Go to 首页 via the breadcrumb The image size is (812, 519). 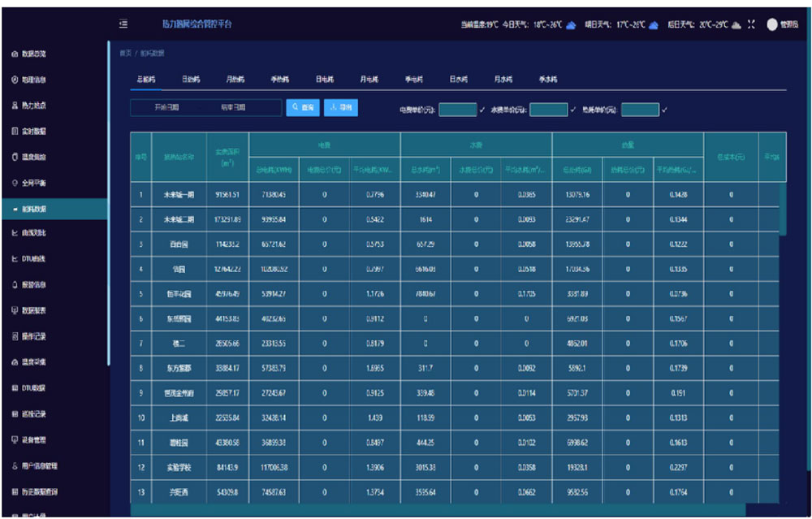[125, 54]
